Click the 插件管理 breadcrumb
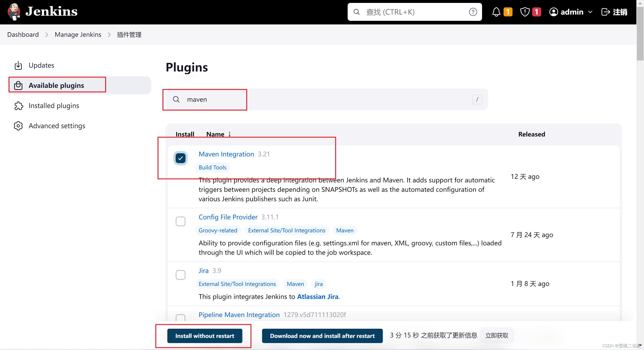This screenshot has width=644, height=350. 129,35
